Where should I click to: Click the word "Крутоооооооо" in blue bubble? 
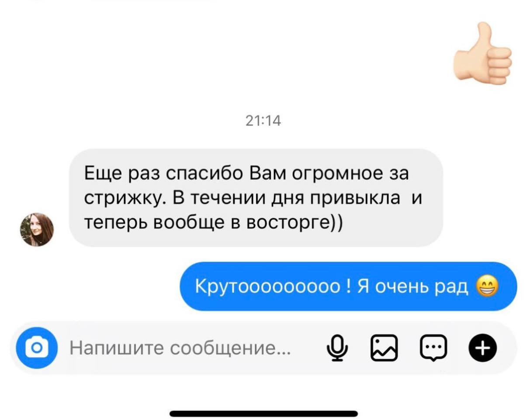tap(268, 287)
